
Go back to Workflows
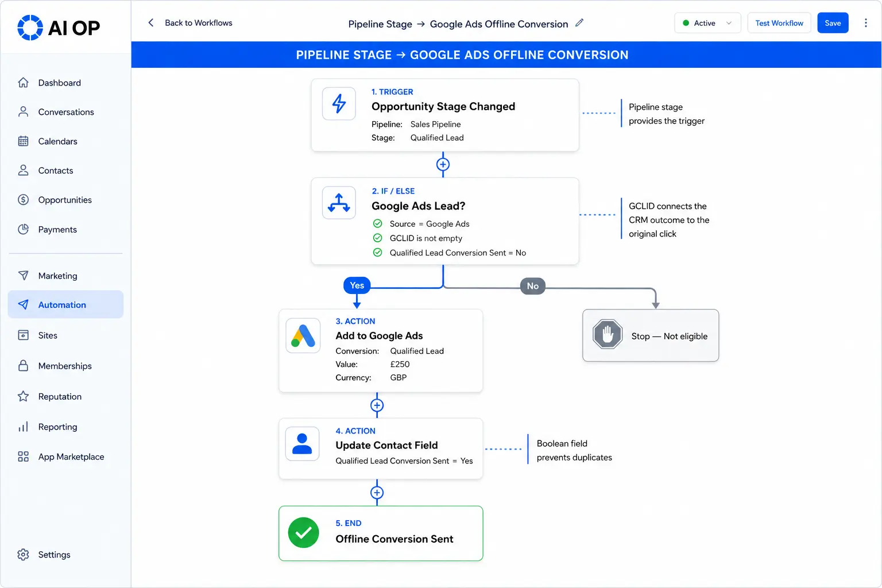pos(199,23)
